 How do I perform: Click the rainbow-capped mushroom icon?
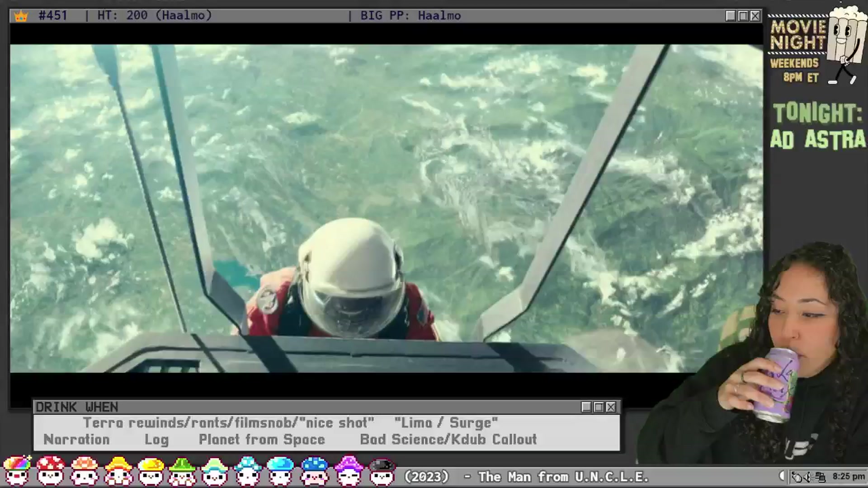(17, 470)
